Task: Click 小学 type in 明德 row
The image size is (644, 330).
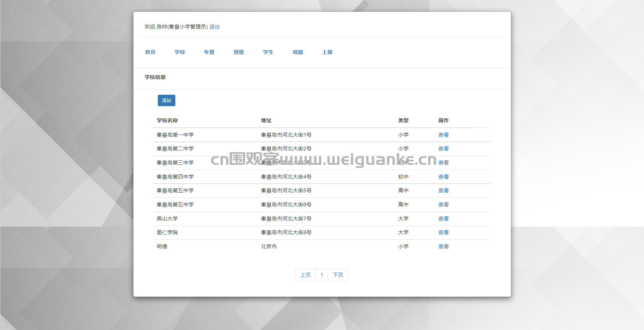Action: [x=403, y=247]
